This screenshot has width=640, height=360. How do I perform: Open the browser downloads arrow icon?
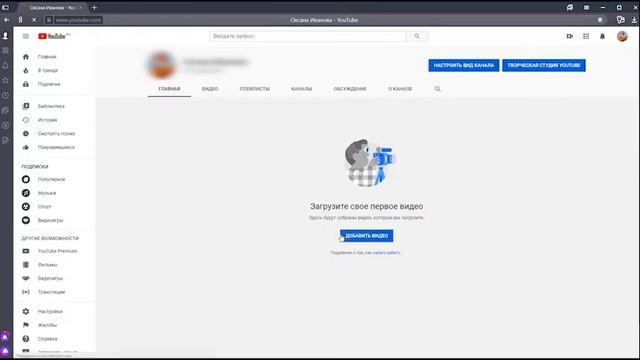click(x=635, y=20)
